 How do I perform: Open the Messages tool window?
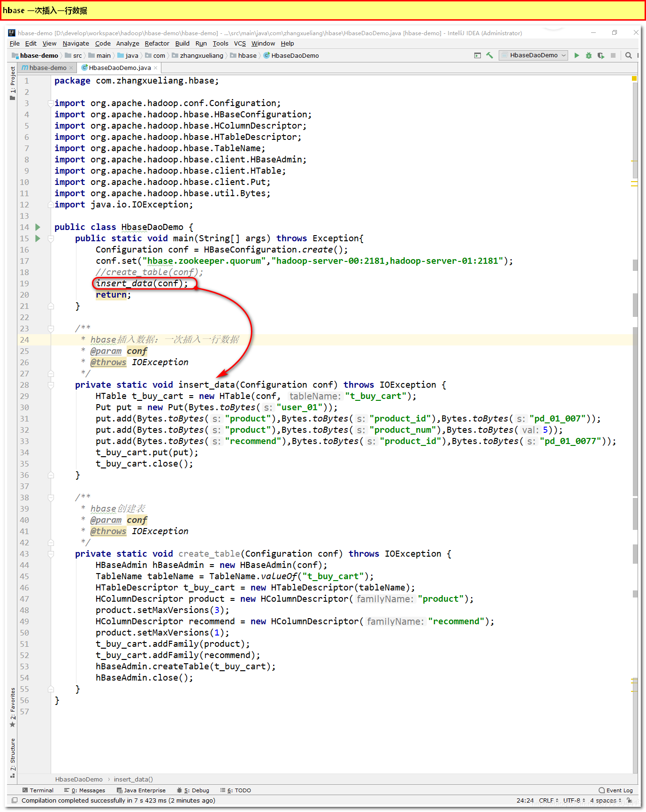pos(85,790)
